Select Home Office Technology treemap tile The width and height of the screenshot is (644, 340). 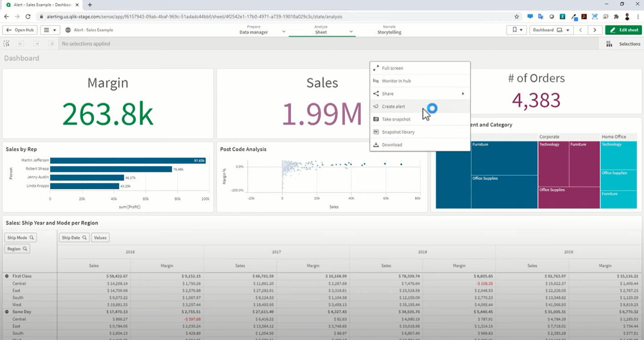(x=619, y=155)
